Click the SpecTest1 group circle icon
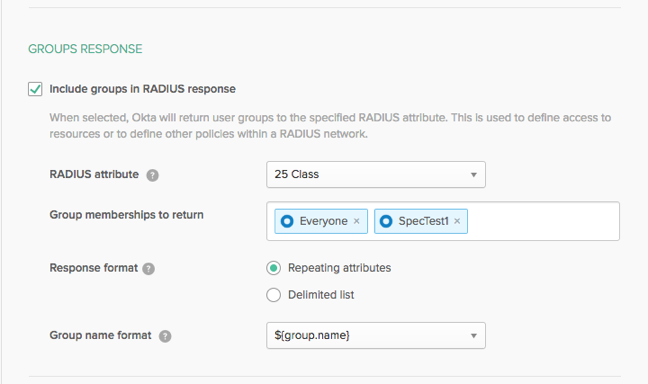The height and width of the screenshot is (384, 648). pyautogui.click(x=386, y=221)
